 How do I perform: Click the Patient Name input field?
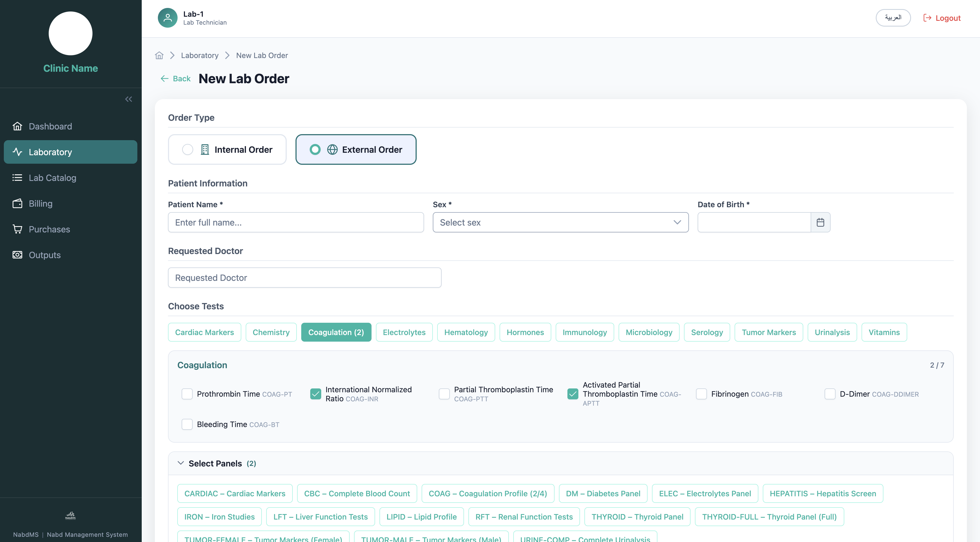pyautogui.click(x=295, y=222)
